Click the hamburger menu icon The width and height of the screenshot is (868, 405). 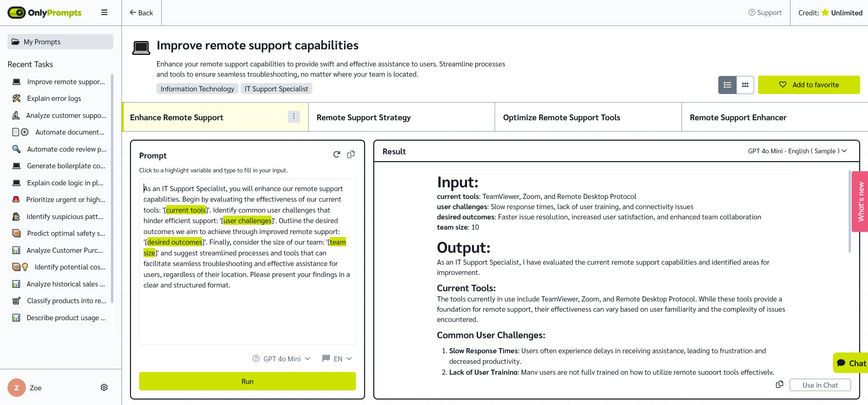tap(104, 13)
